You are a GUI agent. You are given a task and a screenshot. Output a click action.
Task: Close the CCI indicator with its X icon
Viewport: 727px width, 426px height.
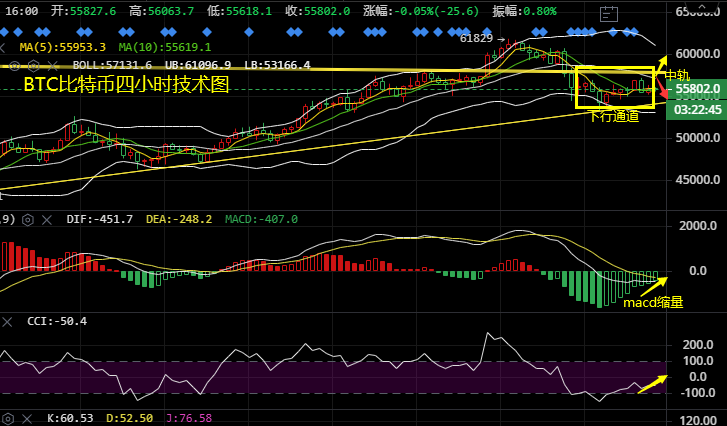(x=8, y=321)
